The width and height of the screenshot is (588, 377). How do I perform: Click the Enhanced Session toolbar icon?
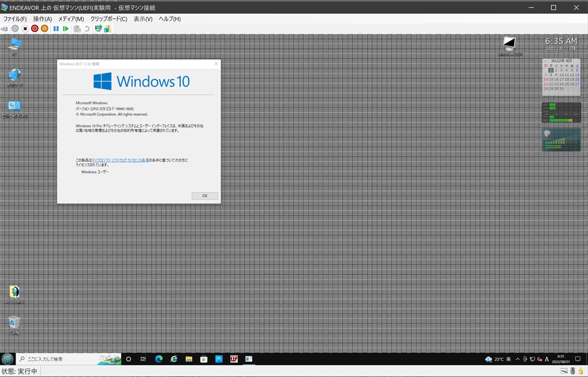click(x=98, y=29)
